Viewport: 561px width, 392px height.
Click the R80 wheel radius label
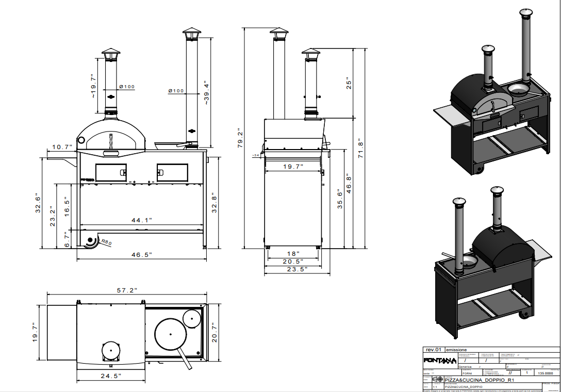coord(107,241)
